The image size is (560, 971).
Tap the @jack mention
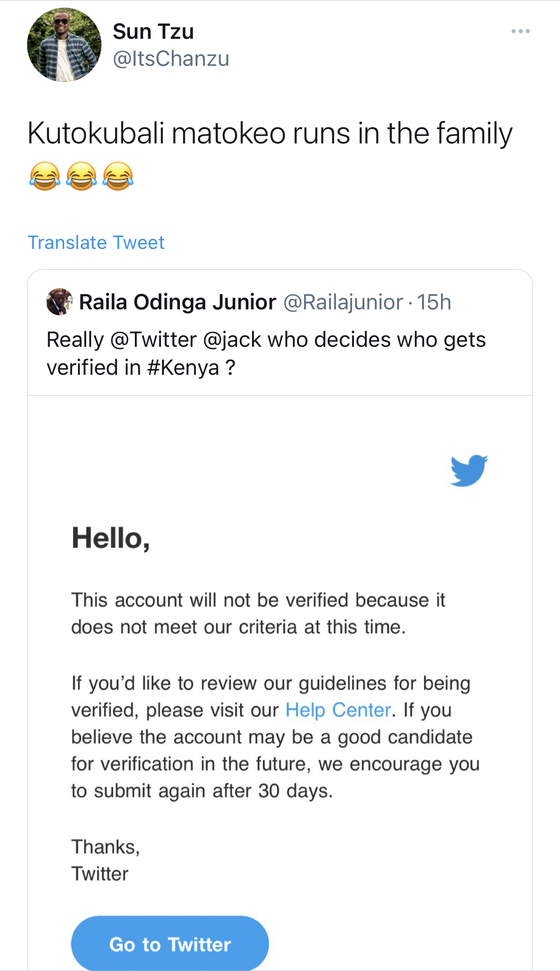point(232,340)
